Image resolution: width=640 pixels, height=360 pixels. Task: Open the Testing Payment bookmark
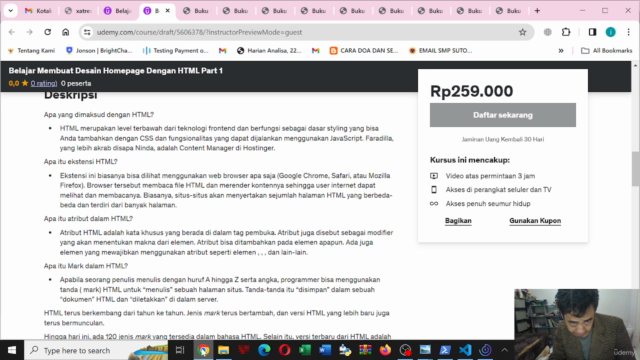click(176, 51)
